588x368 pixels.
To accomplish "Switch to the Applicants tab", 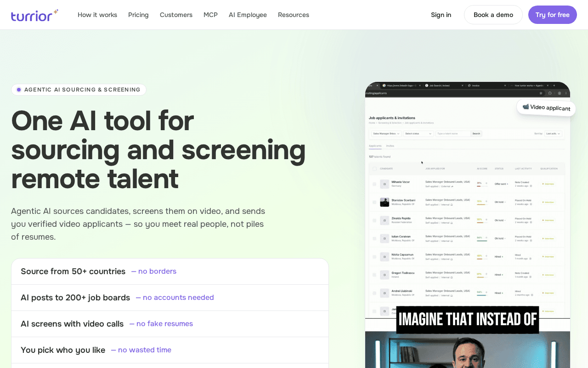I will click(x=375, y=146).
